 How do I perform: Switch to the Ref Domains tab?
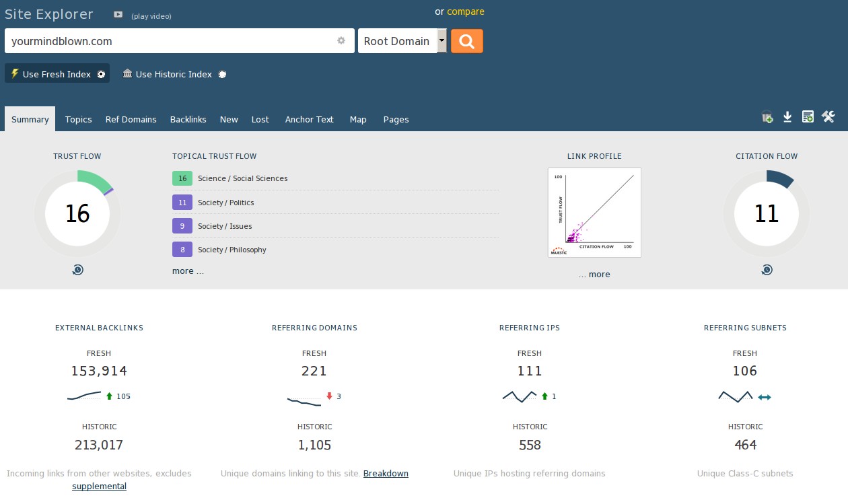(x=131, y=119)
